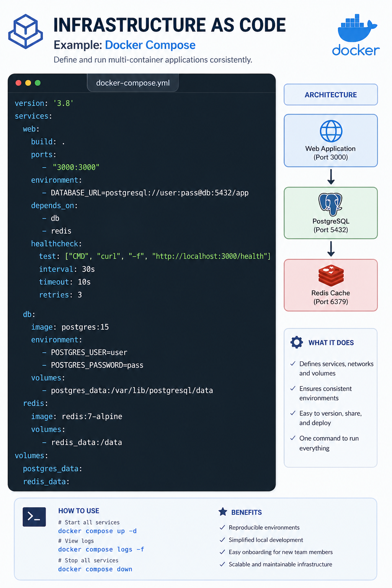Click the green window maximize dot
Image resolution: width=392 pixels, height=588 pixels.
coord(38,83)
